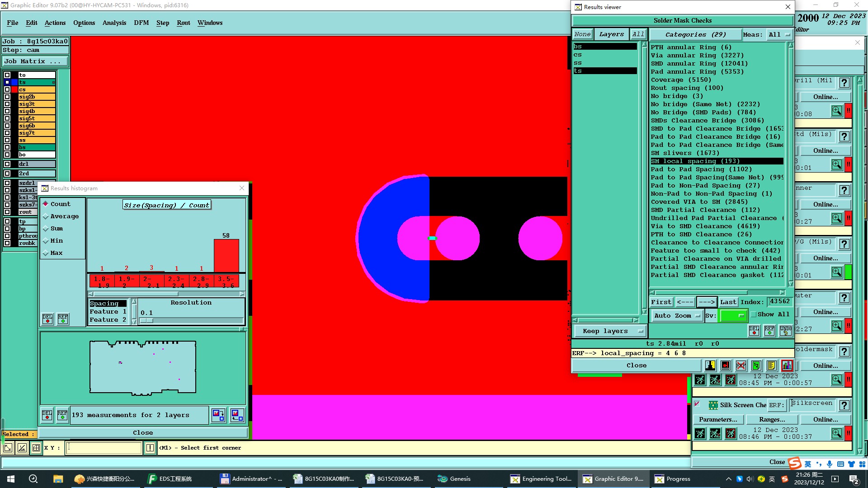The image size is (868, 488).
Task: Open the DFM menu
Action: click(x=141, y=23)
